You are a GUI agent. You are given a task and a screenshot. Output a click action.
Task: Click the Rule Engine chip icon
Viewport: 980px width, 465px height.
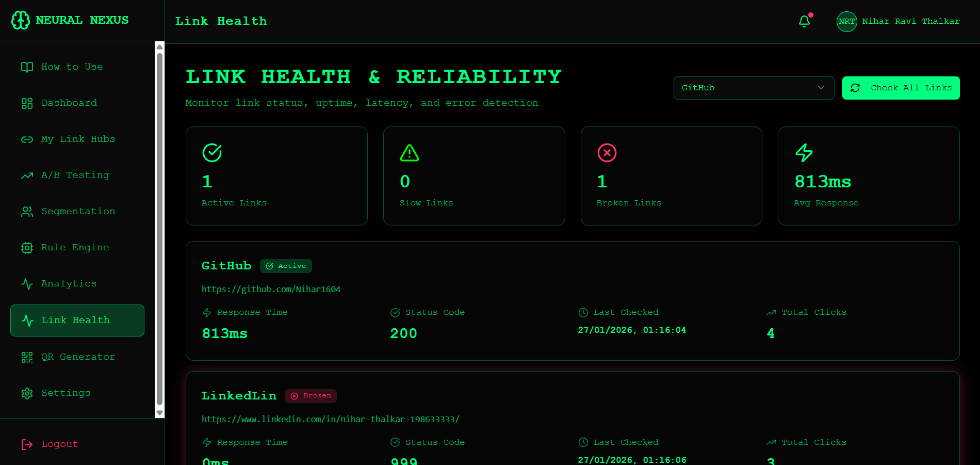coord(27,248)
